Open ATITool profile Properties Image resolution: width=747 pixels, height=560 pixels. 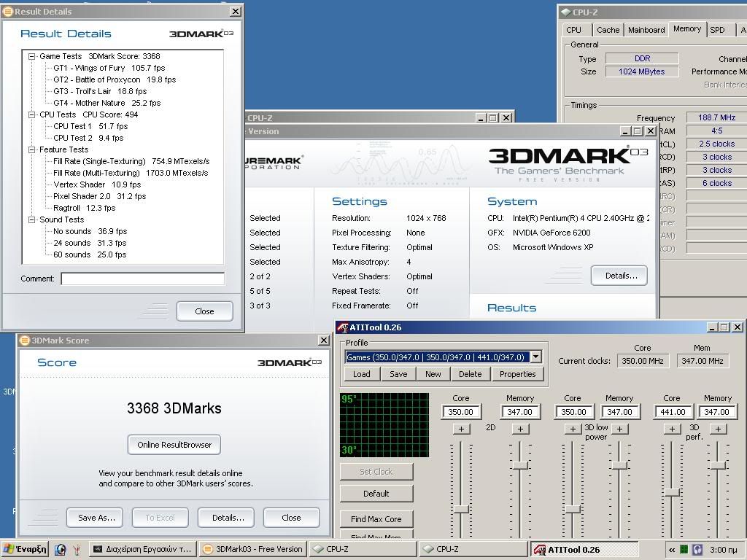coord(518,374)
